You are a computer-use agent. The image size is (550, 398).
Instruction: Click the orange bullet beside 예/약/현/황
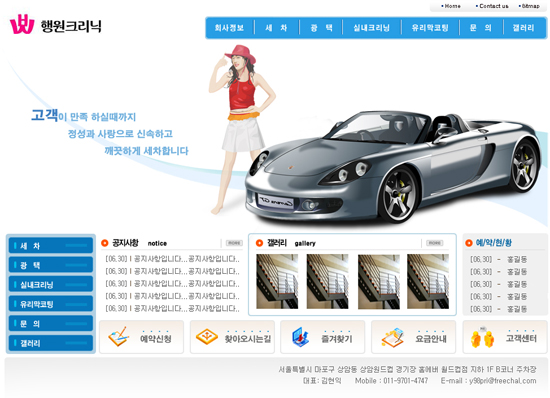(x=469, y=243)
